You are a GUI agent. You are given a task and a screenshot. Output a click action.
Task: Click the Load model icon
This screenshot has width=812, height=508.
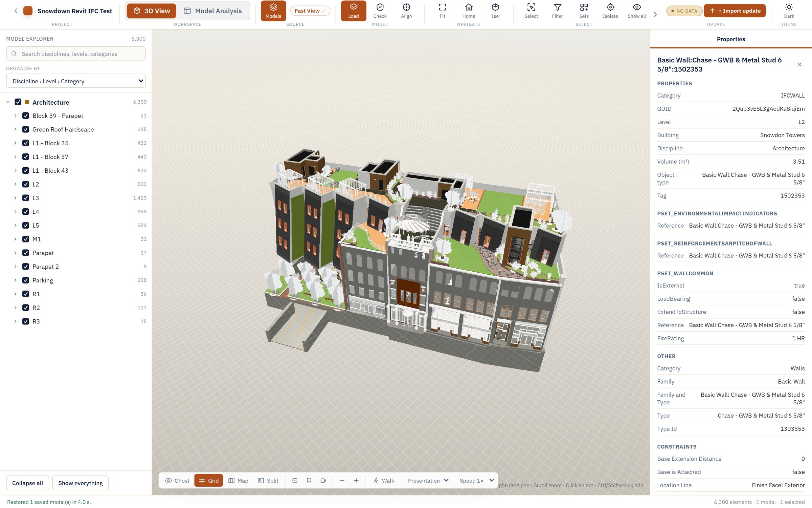pyautogui.click(x=353, y=11)
